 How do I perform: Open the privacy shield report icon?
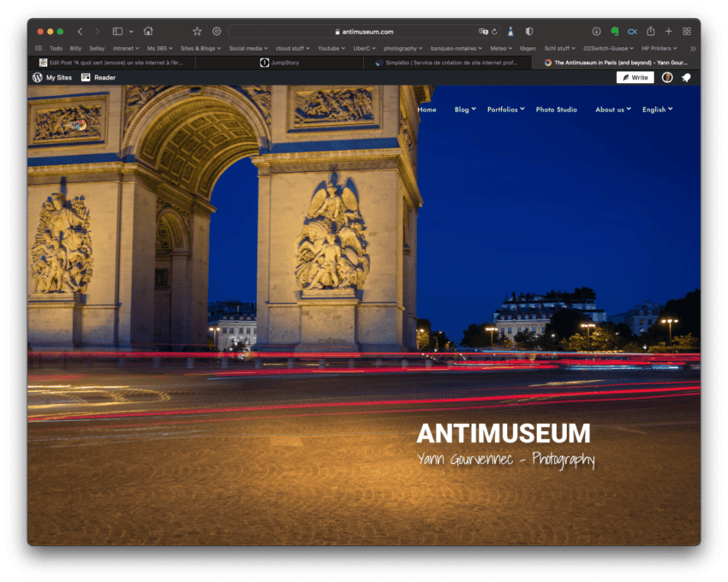click(x=528, y=32)
